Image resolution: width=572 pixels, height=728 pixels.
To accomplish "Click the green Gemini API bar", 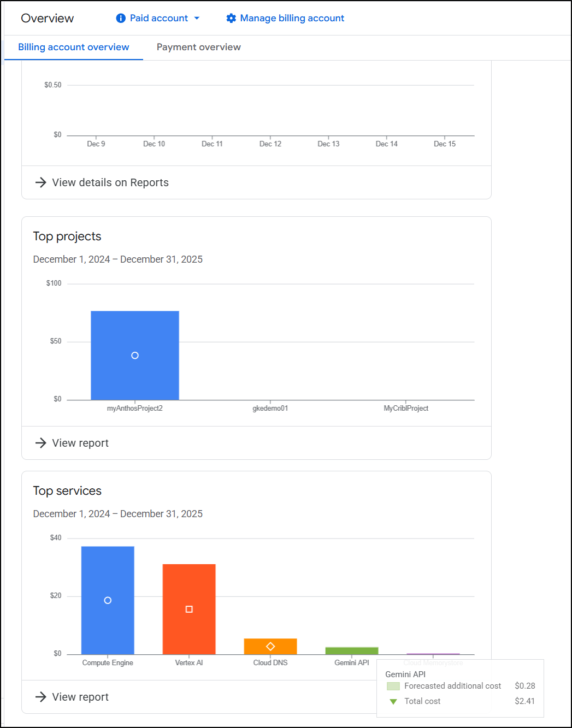I will [352, 650].
